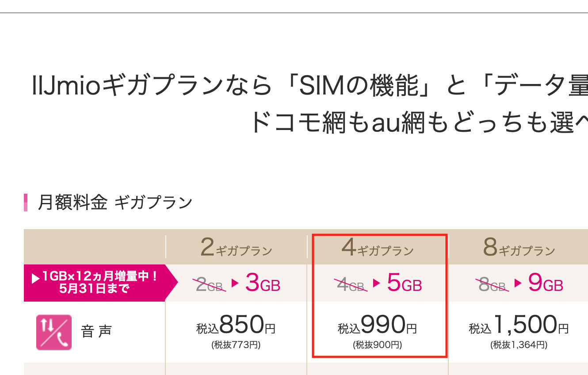The image size is (588, 375).
Task: Select the 4ギガプラン column header
Action: point(378,248)
